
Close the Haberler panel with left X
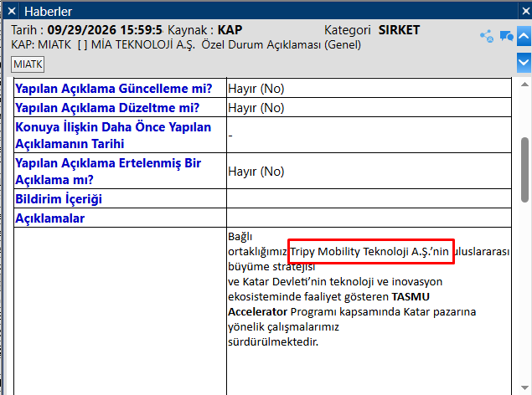pos(12,11)
